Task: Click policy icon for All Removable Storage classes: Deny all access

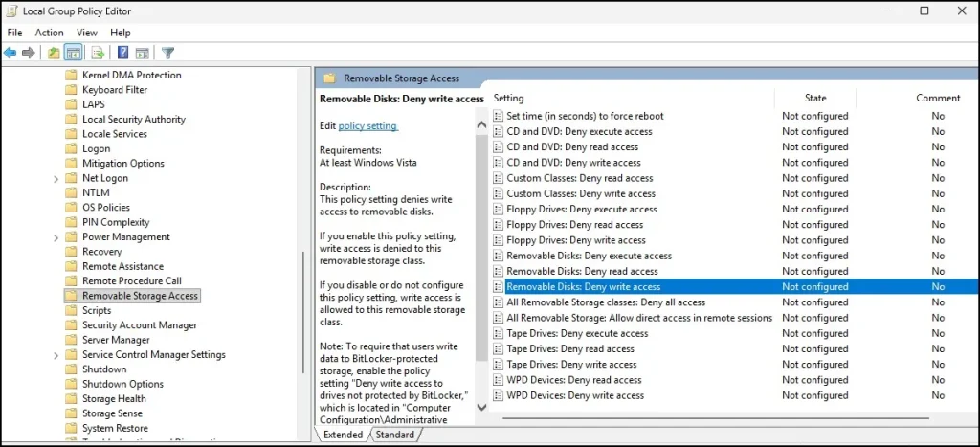Action: tap(498, 302)
